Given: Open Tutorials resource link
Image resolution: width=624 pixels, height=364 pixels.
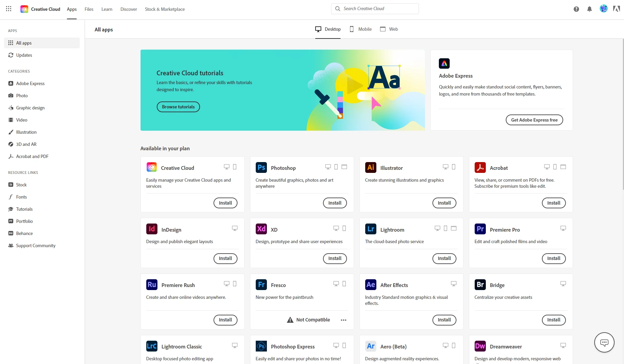Looking at the screenshot, I should click(42, 209).
